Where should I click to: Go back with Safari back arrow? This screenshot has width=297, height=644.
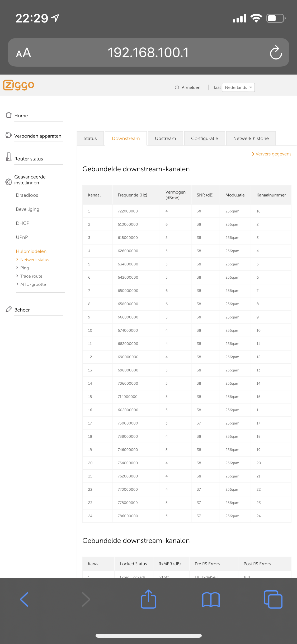click(24, 599)
